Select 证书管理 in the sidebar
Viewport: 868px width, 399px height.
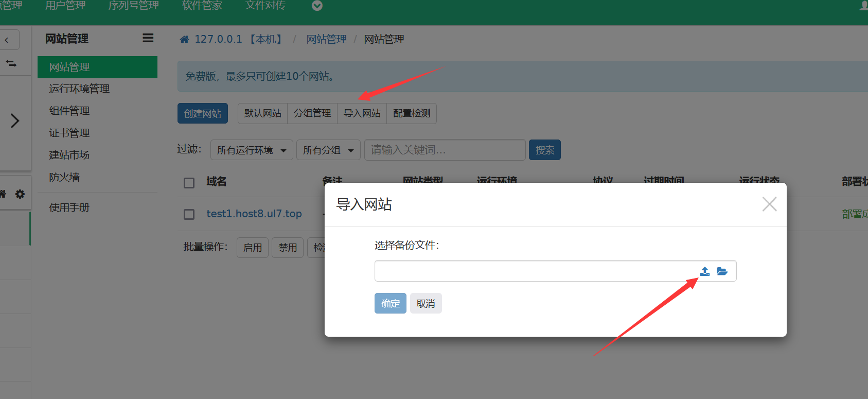coord(69,133)
